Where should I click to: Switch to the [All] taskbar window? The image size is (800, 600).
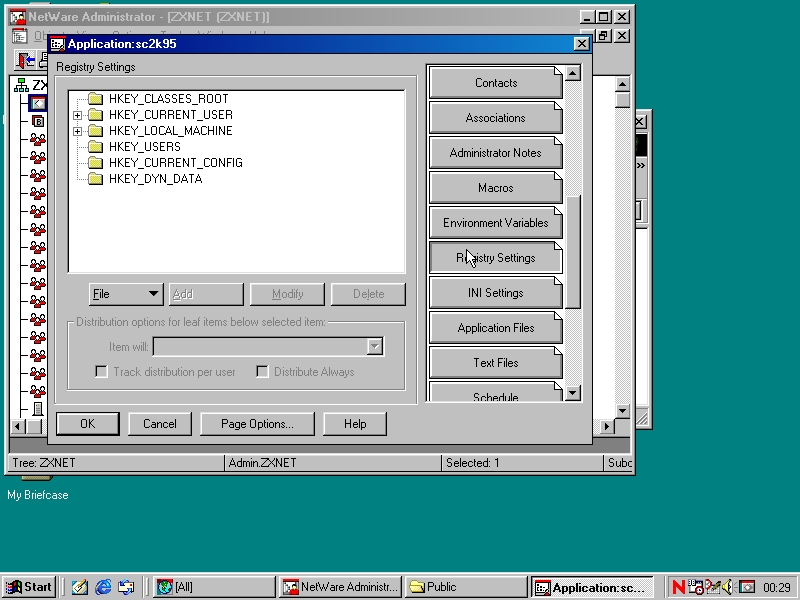pyautogui.click(x=214, y=587)
